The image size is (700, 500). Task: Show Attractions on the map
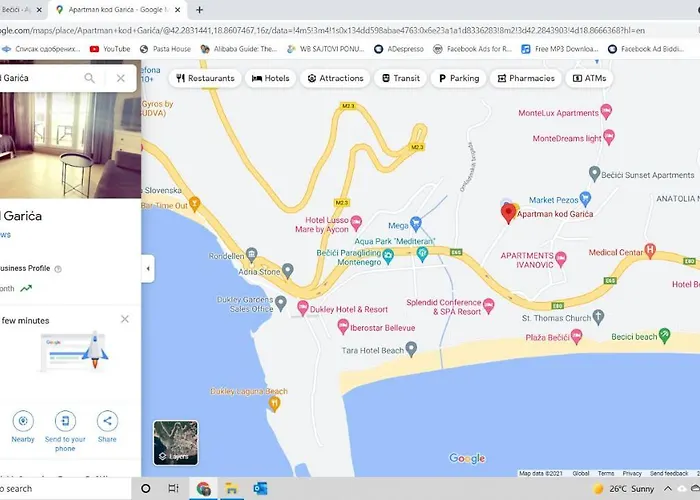335,78
